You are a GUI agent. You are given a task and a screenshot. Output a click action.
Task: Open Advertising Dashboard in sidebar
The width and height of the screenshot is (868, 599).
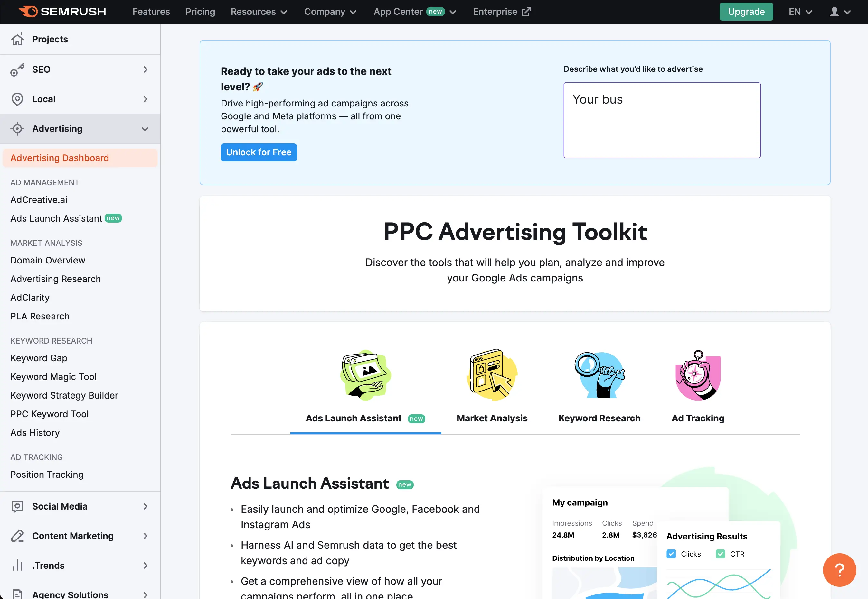pos(80,158)
